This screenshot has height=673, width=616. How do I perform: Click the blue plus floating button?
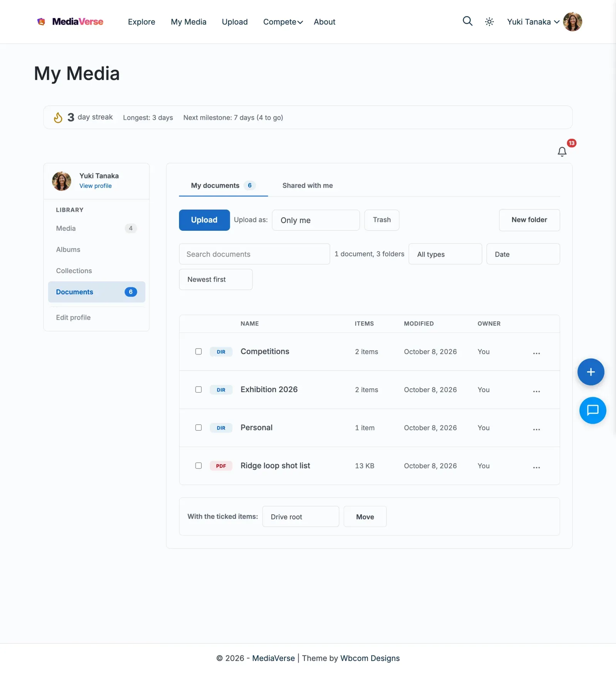[591, 372]
